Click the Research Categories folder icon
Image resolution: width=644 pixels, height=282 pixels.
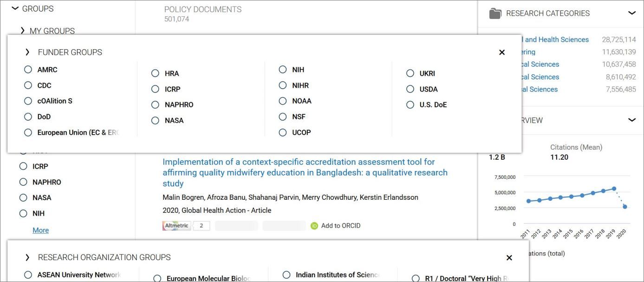click(x=495, y=13)
